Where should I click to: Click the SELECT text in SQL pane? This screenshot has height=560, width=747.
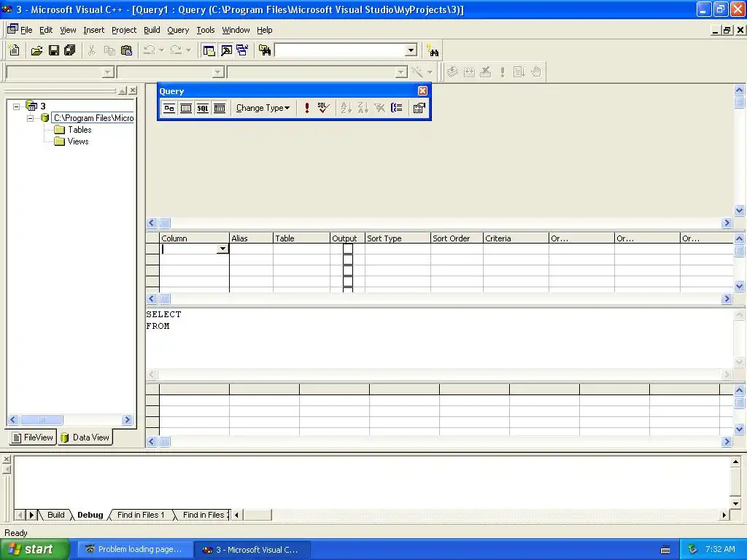click(x=163, y=314)
